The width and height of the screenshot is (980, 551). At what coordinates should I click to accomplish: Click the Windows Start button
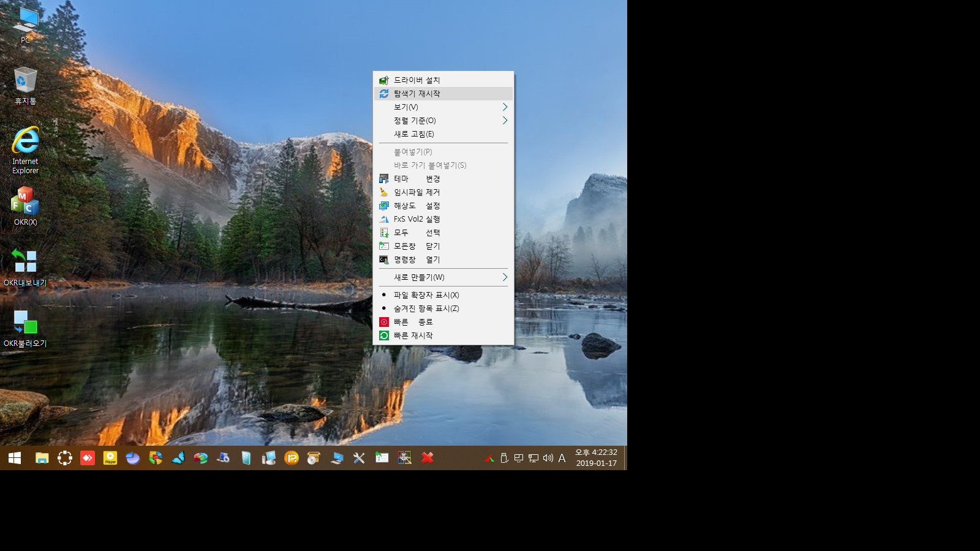tap(15, 458)
